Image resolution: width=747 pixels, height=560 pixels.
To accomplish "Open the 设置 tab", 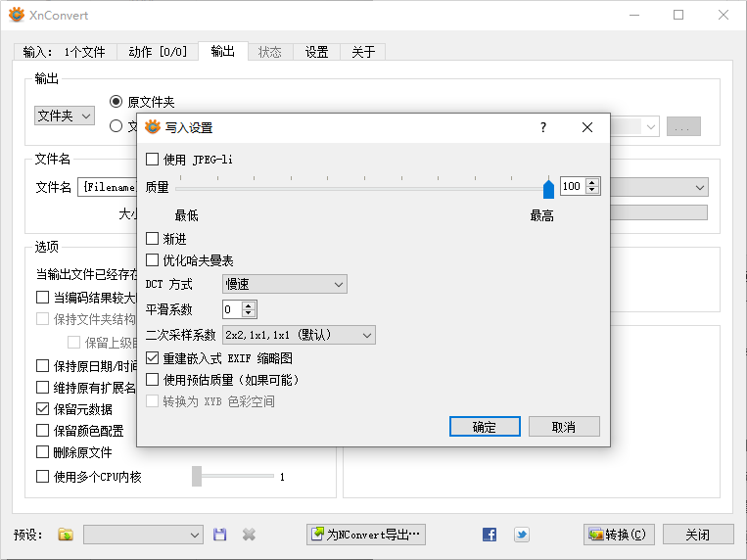I will tap(317, 52).
